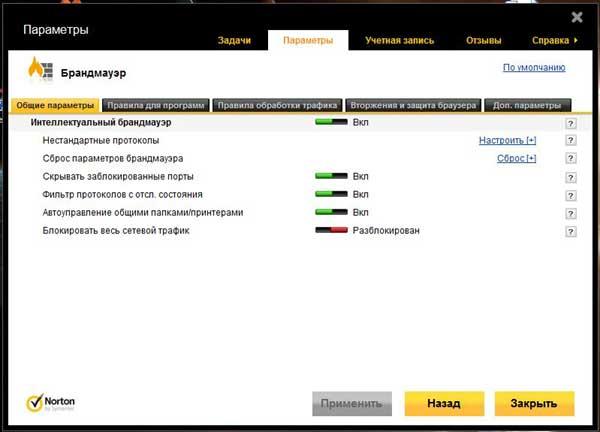Viewport: 600px width, 432px height.
Task: Expand Сброс [+] firewall reset link
Action: pyautogui.click(x=517, y=158)
